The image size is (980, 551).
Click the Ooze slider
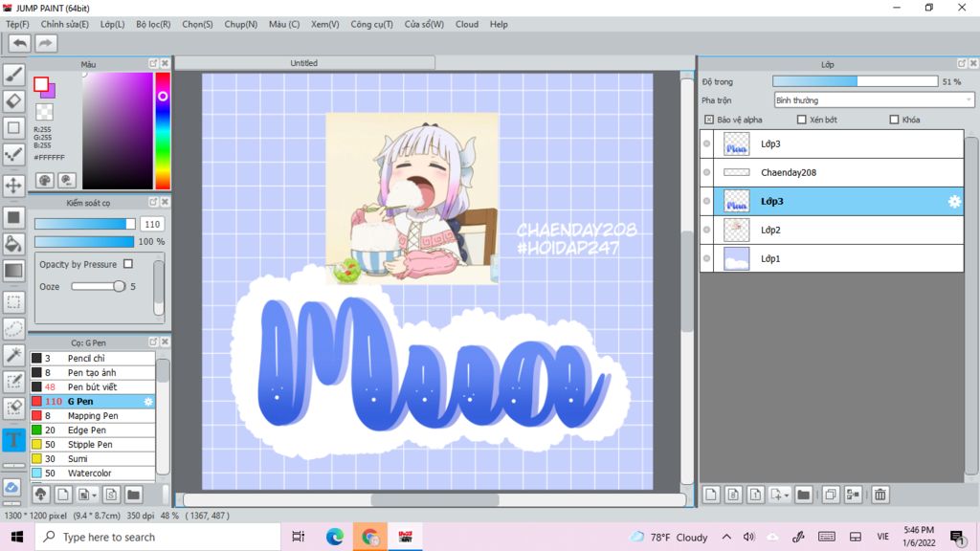(99, 286)
